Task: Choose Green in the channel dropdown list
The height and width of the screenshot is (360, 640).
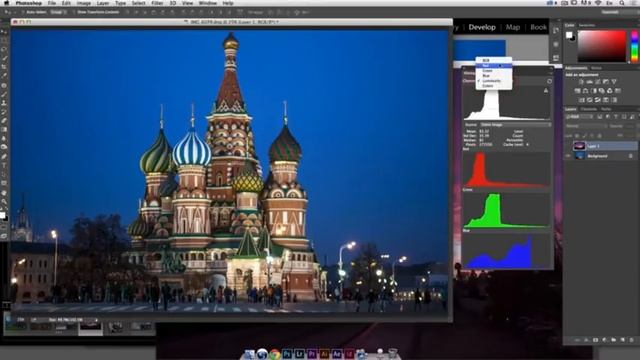Action: (493, 71)
